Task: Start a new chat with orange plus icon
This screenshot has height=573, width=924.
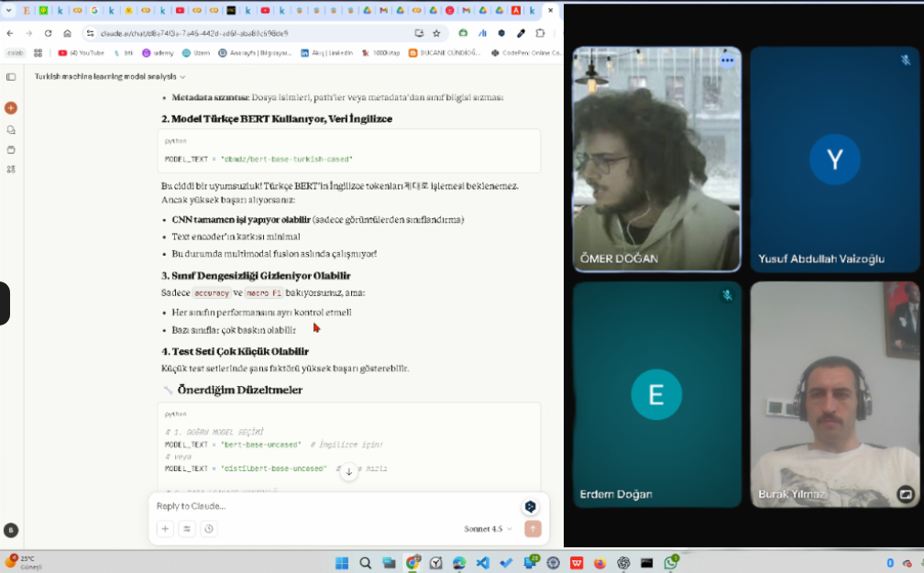Action: tap(11, 108)
